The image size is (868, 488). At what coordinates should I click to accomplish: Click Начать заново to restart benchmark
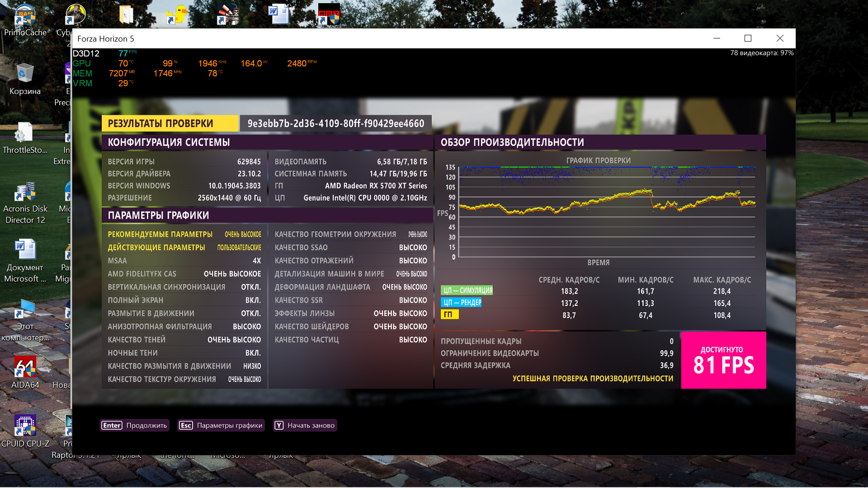[305, 425]
